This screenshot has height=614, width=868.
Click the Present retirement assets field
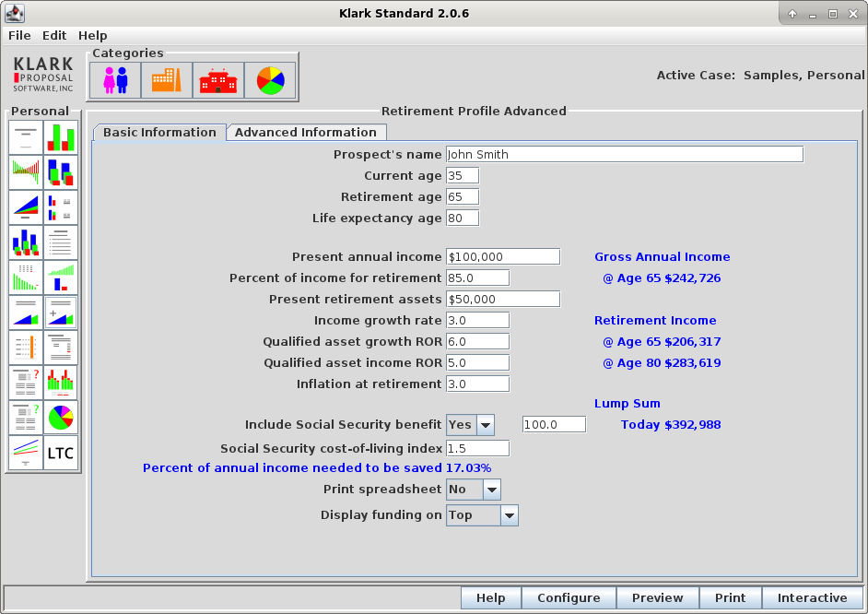coord(502,299)
